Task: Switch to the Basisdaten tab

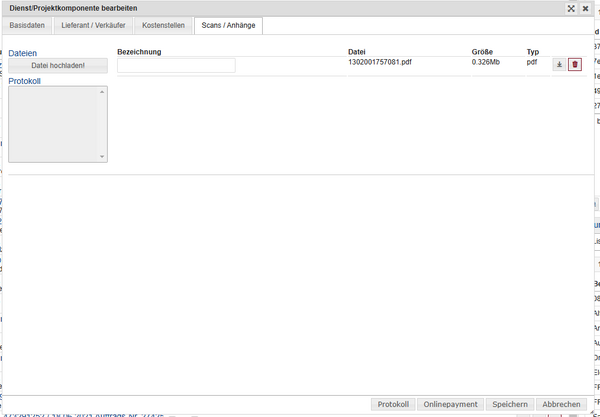Action: point(28,24)
